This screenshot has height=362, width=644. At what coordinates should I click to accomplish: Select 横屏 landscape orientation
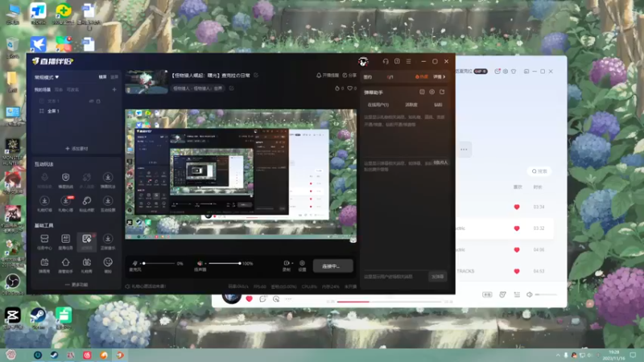[103, 76]
